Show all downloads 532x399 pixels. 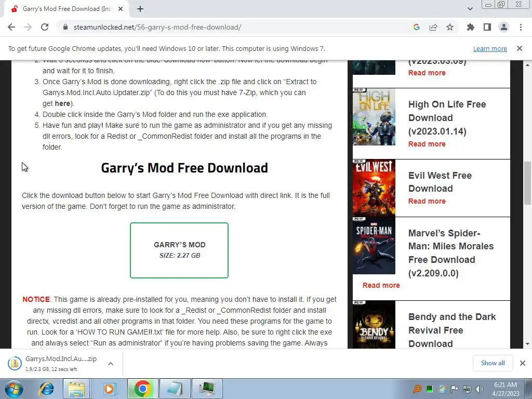pyautogui.click(x=493, y=363)
